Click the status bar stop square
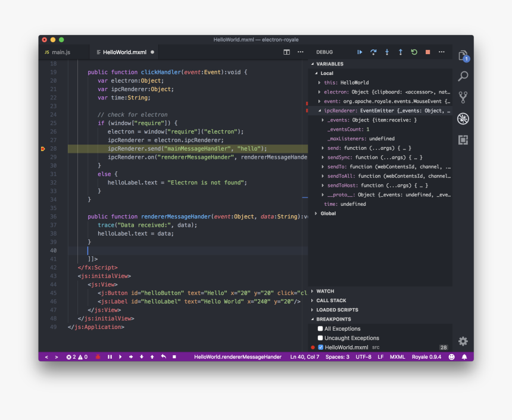Viewport: 512px width, 420px height. [x=174, y=357]
